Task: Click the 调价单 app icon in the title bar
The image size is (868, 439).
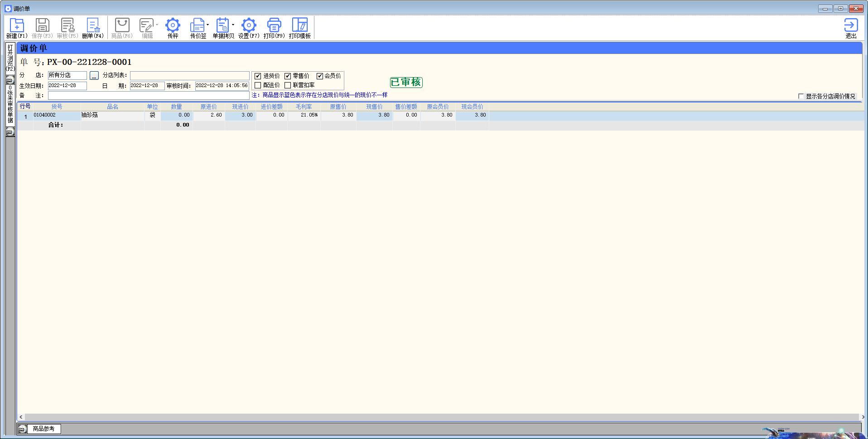Action: tap(8, 9)
